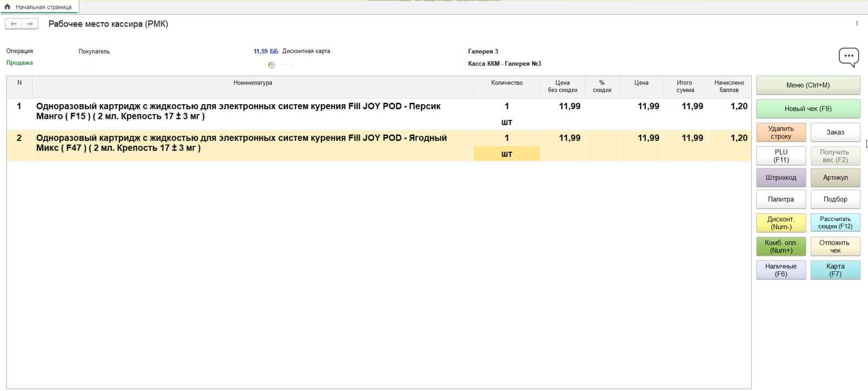The width and height of the screenshot is (868, 391).
Task: Start a Новый чек (F9)
Action: pos(808,109)
